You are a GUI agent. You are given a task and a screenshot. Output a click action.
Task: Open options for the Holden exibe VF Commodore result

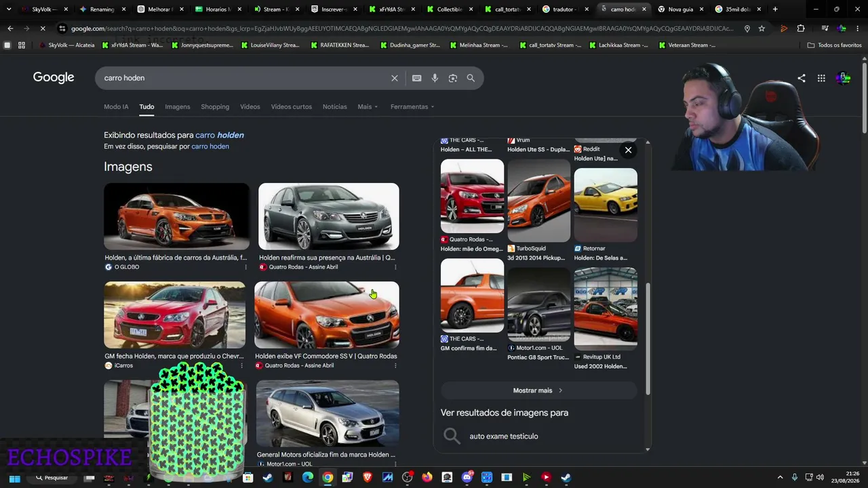coord(395,365)
